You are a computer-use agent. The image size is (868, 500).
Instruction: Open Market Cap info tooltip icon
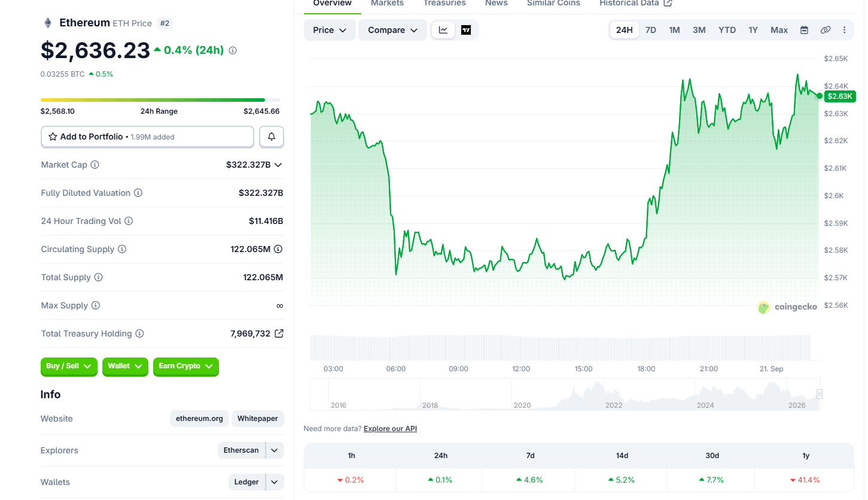click(x=95, y=165)
